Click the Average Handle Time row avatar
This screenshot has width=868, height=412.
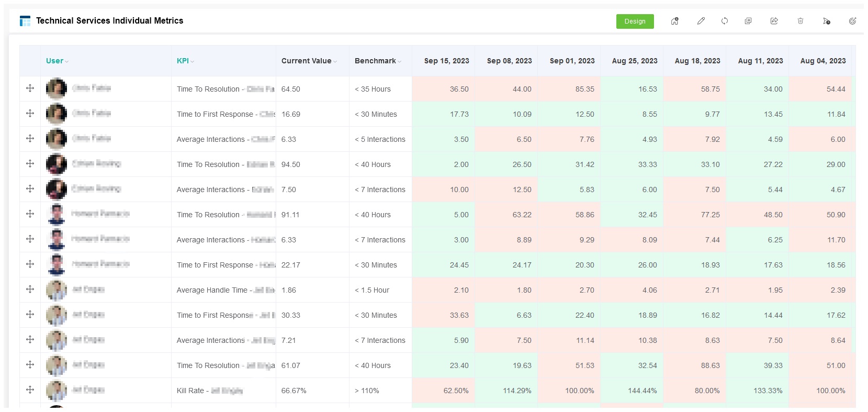[x=57, y=290]
